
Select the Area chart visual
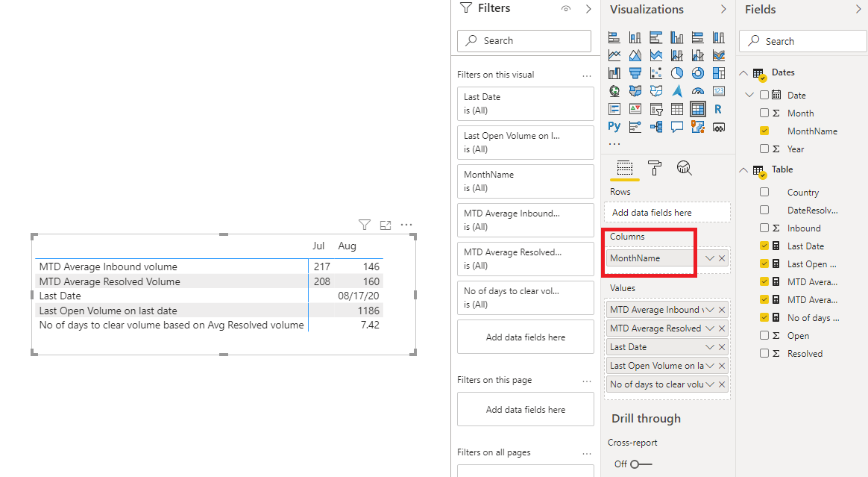(x=635, y=55)
